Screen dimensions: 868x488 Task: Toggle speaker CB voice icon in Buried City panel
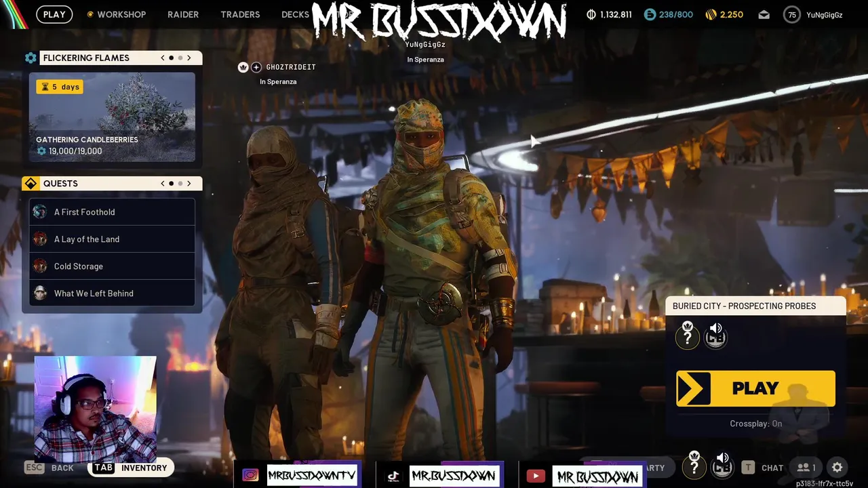pyautogui.click(x=715, y=335)
